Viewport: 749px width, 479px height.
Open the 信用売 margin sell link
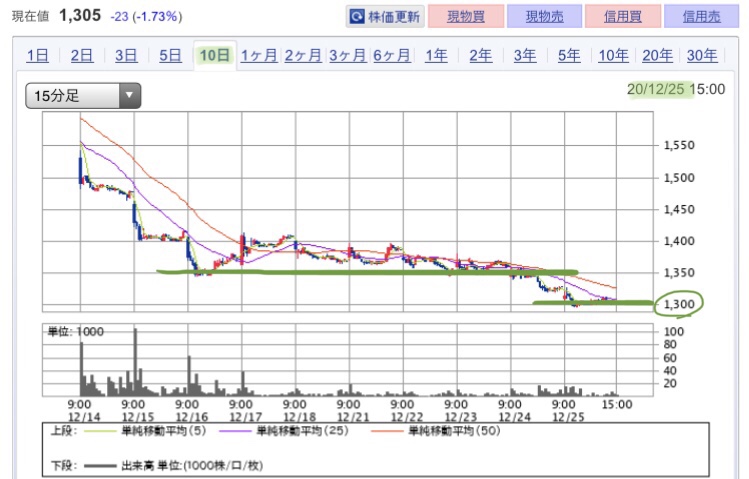tap(701, 17)
